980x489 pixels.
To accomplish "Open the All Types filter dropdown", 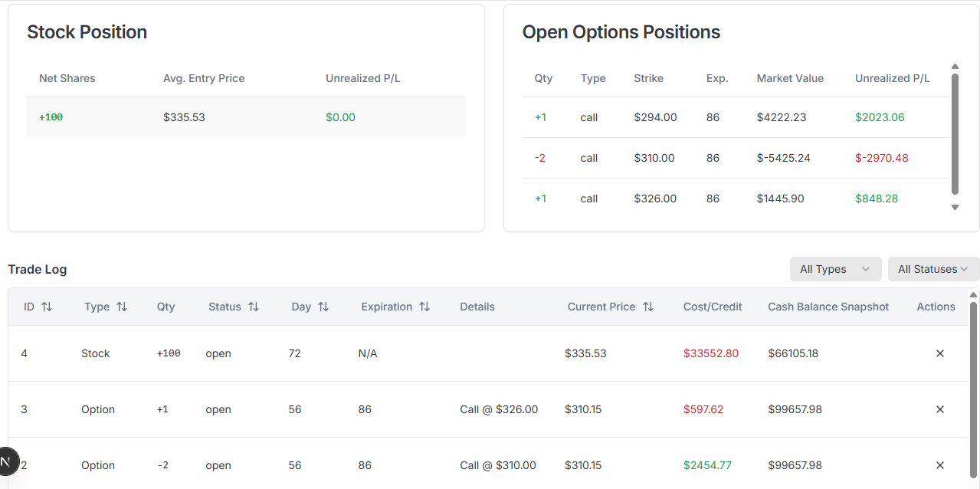I will pos(835,269).
